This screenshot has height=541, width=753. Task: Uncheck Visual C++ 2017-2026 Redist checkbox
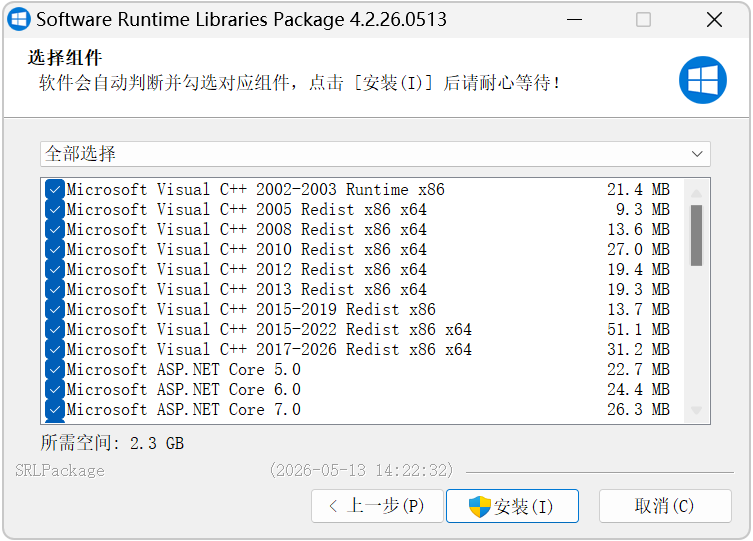[x=55, y=349]
